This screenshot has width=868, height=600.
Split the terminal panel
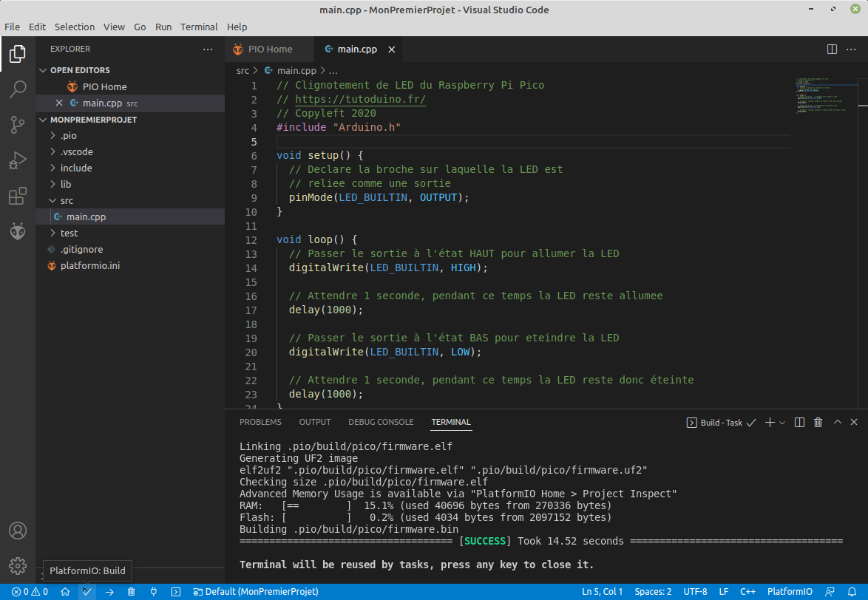(799, 422)
